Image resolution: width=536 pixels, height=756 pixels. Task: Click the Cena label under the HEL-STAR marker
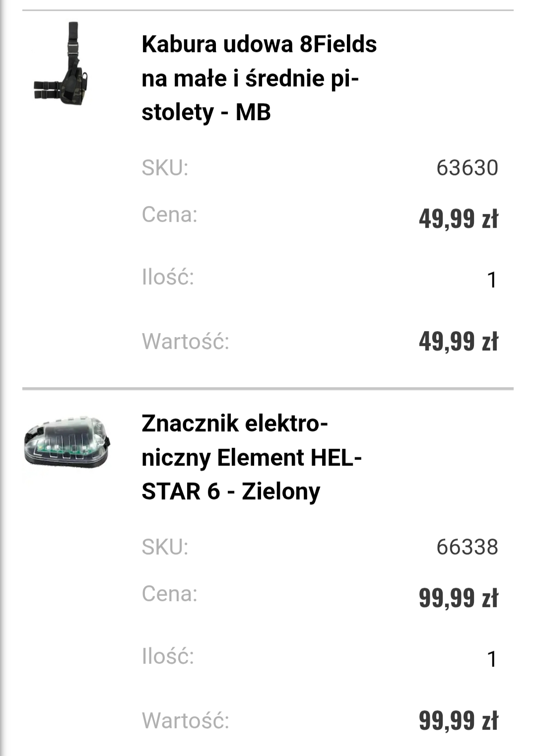tap(169, 594)
